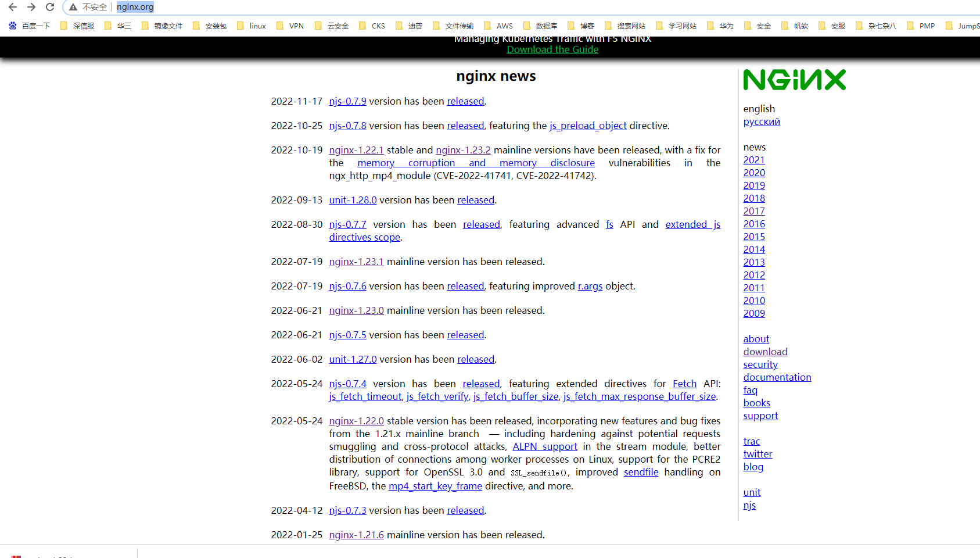Go to the documentation page

click(x=777, y=377)
